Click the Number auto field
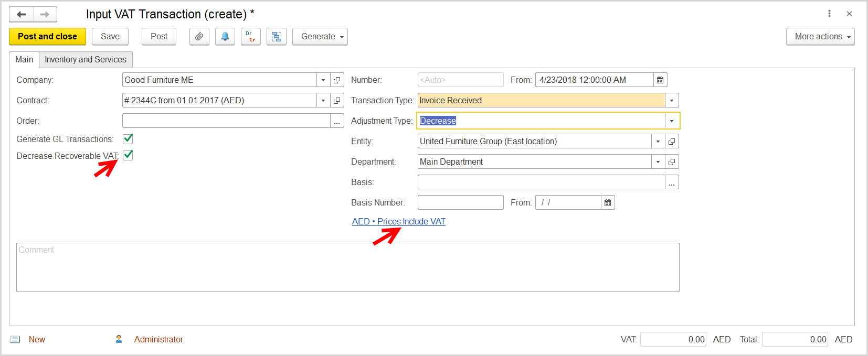The image size is (868, 356). [461, 80]
